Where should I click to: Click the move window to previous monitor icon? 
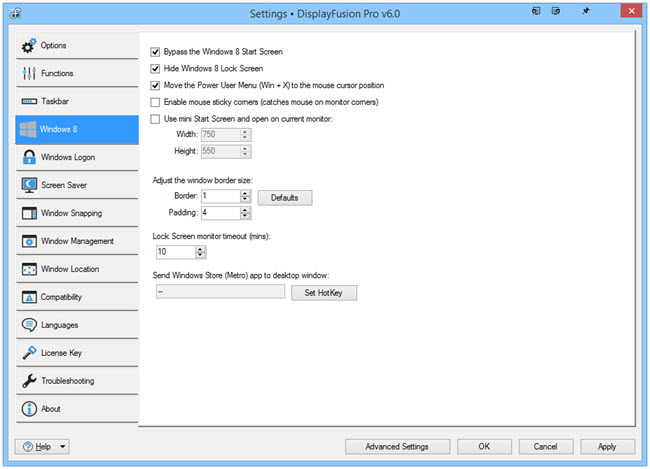click(536, 11)
